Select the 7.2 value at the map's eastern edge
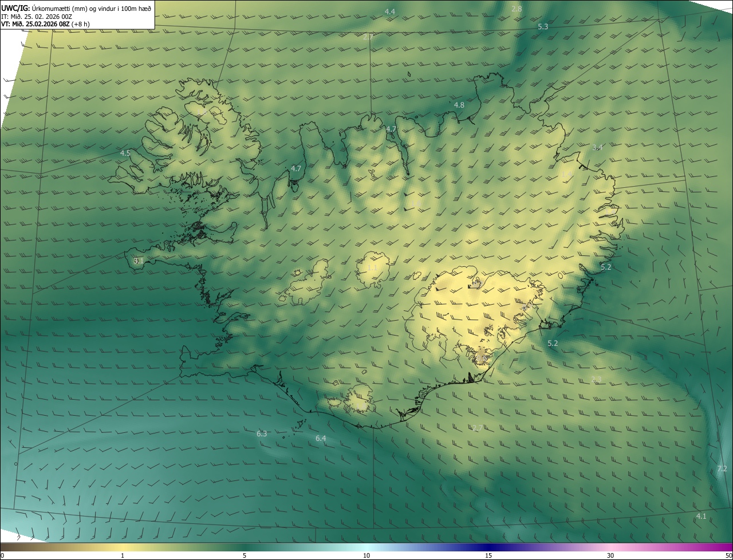The image size is (733, 560). (722, 468)
